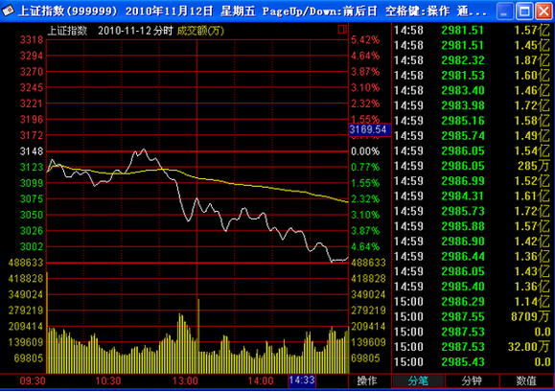Image resolution: width=555 pixels, height=392 pixels.
Task: Click the 09:30 time axis label
Action: 33,381
